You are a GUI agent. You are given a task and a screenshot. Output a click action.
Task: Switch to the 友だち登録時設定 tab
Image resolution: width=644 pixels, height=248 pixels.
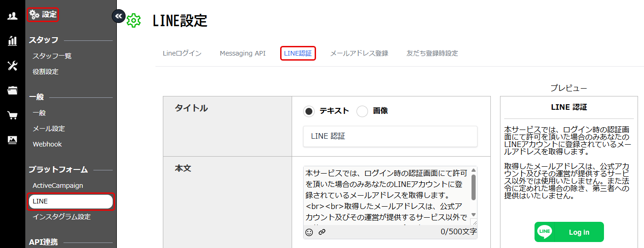click(x=432, y=53)
